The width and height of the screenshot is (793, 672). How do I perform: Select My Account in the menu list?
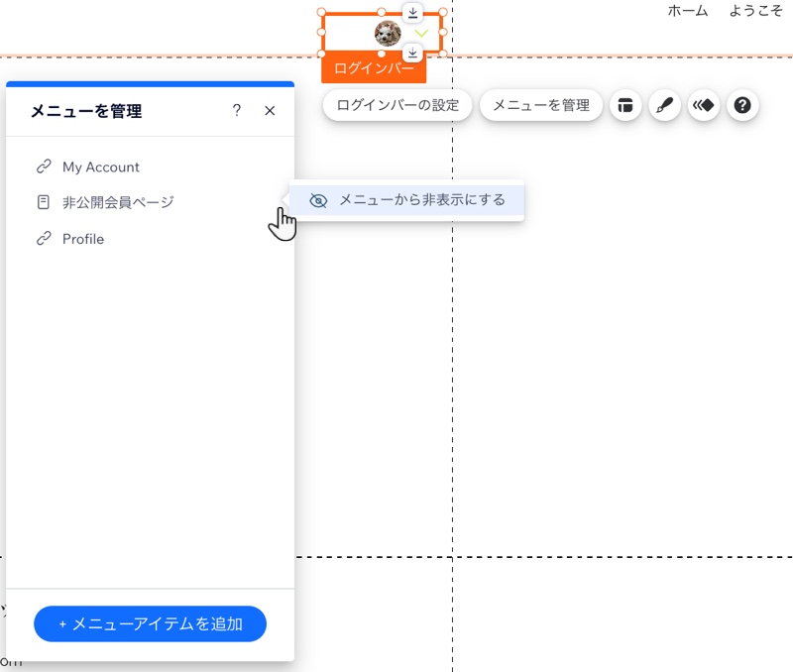pyautogui.click(x=101, y=167)
